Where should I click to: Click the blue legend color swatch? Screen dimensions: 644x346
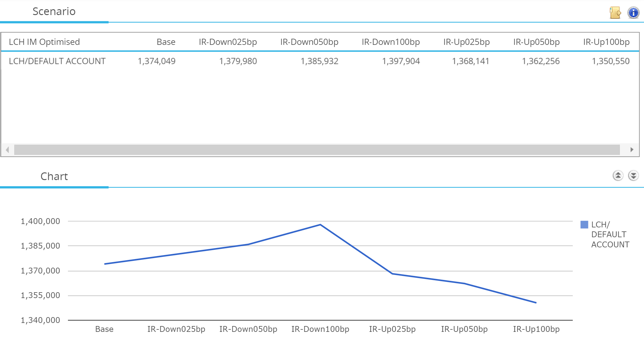(584, 225)
